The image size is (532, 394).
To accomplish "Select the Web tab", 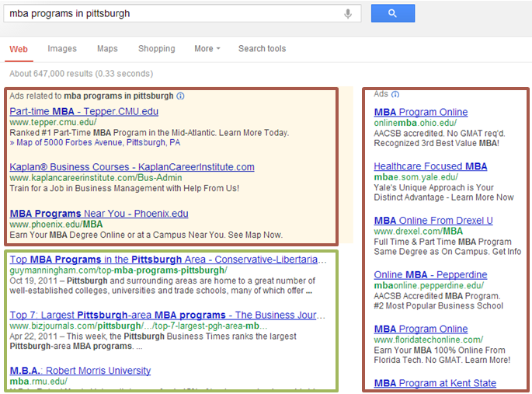I will point(19,49).
